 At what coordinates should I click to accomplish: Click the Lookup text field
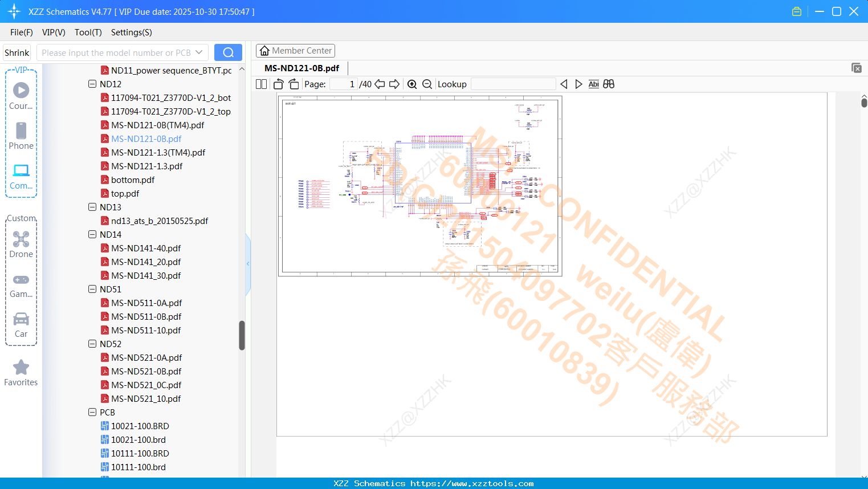[x=514, y=84]
